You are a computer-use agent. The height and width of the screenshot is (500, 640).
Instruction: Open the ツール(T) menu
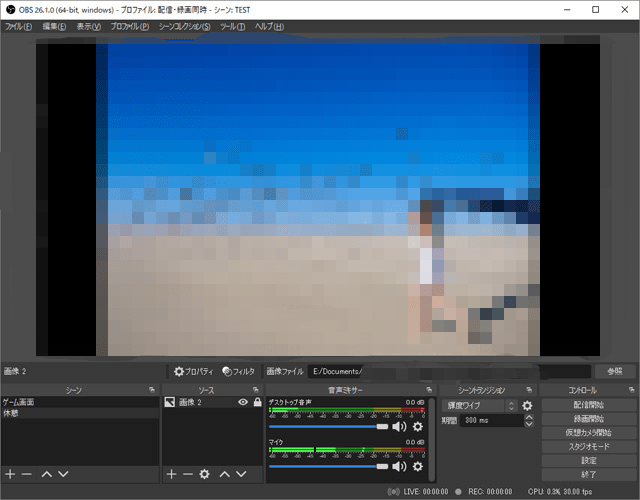pyautogui.click(x=233, y=26)
